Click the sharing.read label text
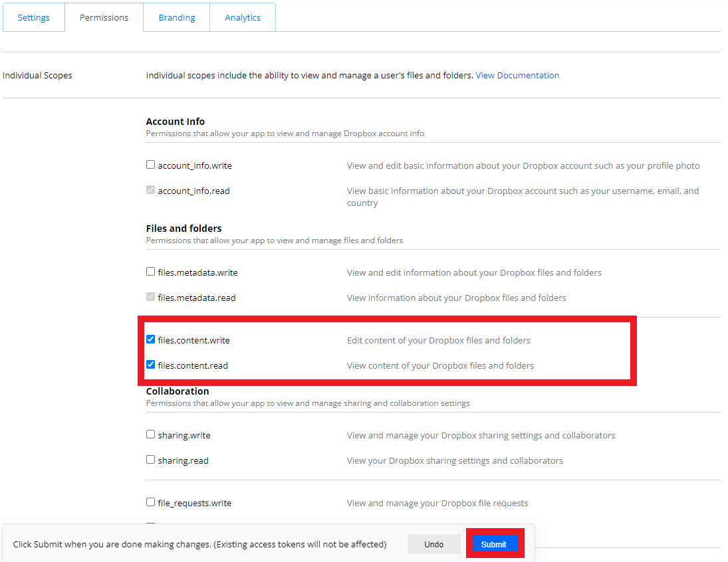This screenshot has height=562, width=728. (183, 461)
